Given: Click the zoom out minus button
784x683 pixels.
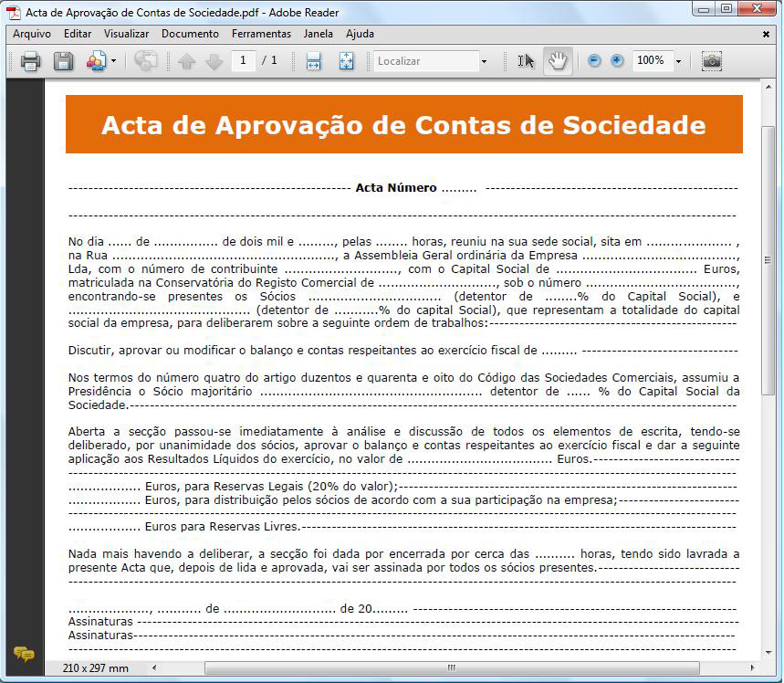Looking at the screenshot, I should click(x=594, y=61).
